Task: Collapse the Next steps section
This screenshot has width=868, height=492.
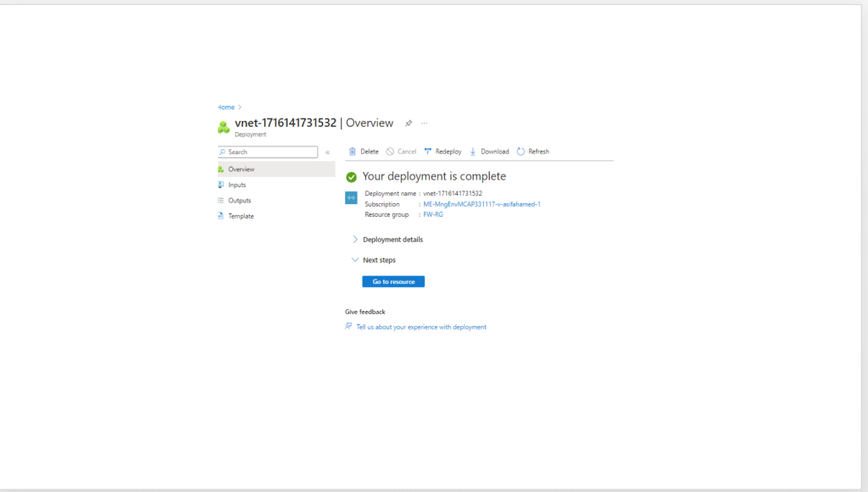Action: [355, 260]
